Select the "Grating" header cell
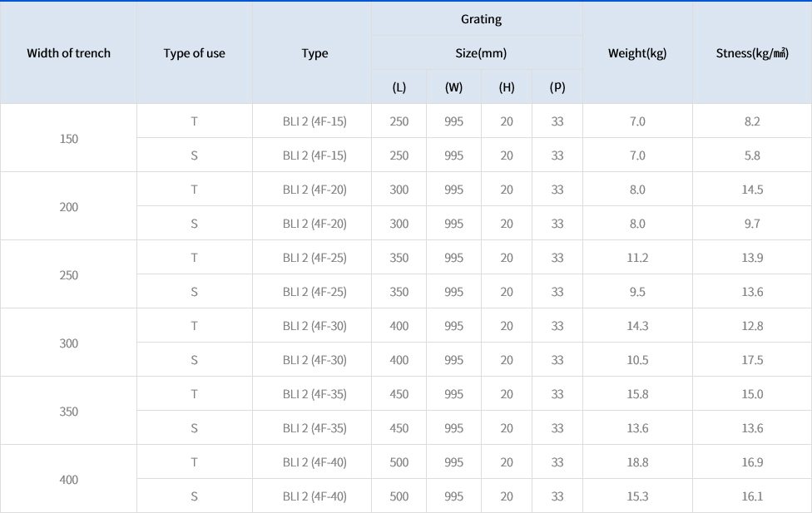 tap(481, 19)
